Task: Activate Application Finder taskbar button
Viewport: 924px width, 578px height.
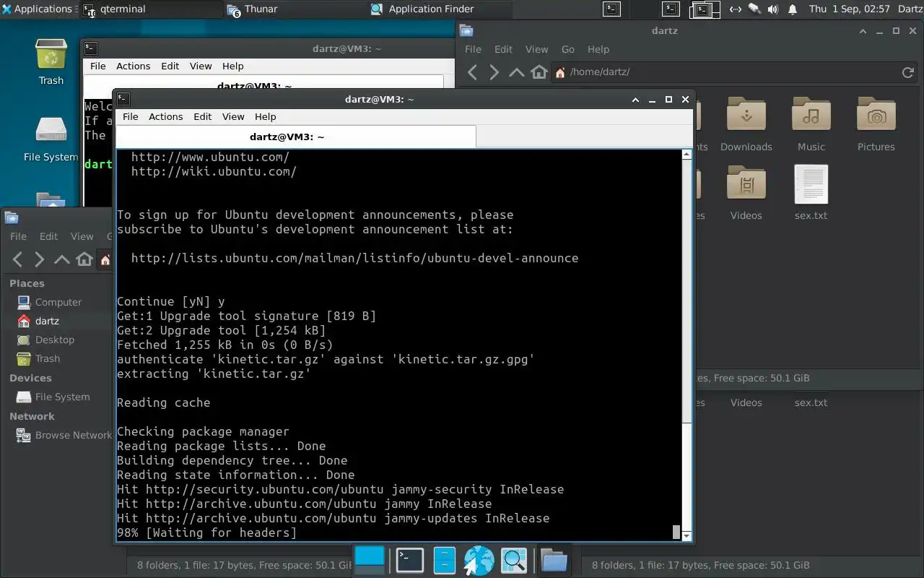Action: 439,9
